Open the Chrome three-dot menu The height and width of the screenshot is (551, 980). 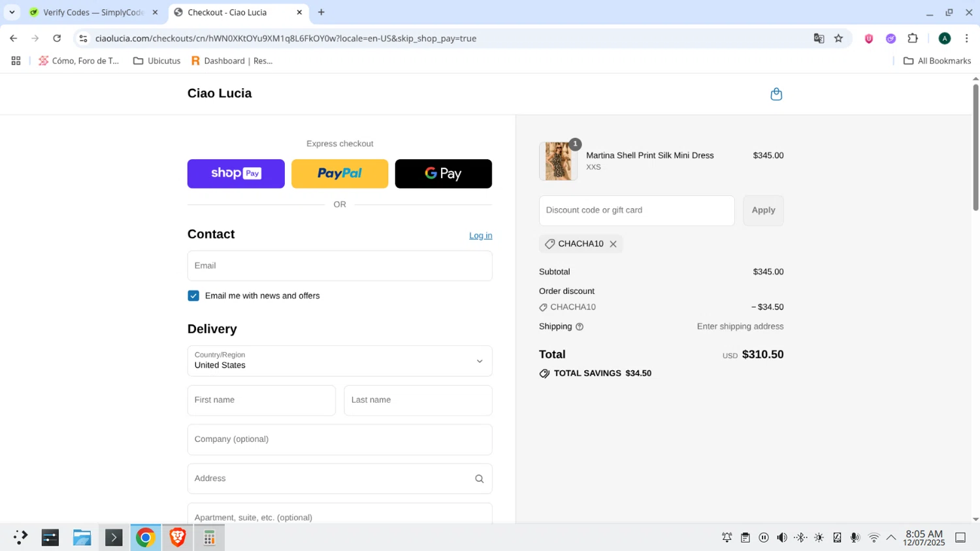tap(966, 39)
